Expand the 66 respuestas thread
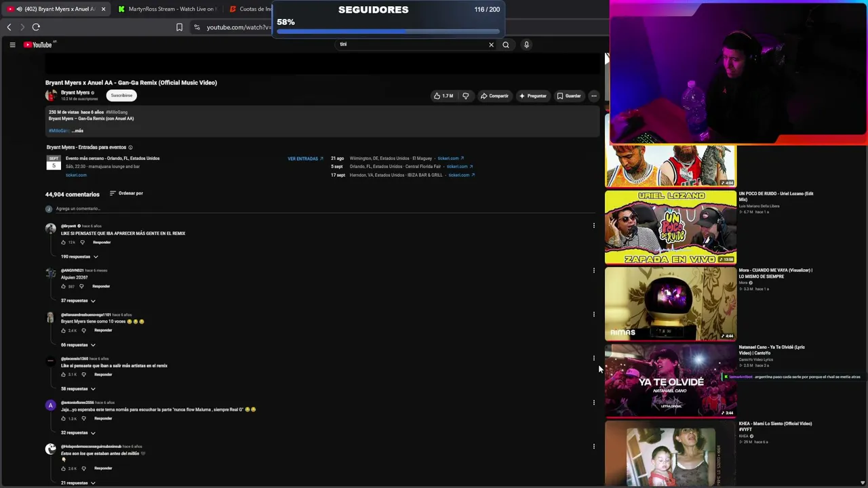Screen dimensions: 868x488 click(x=78, y=345)
